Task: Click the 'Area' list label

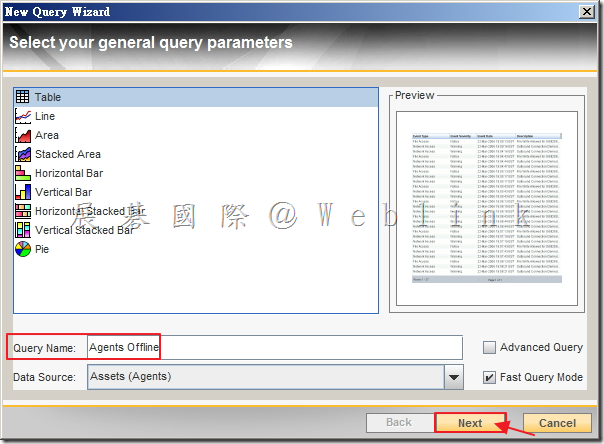Action: tap(47, 135)
